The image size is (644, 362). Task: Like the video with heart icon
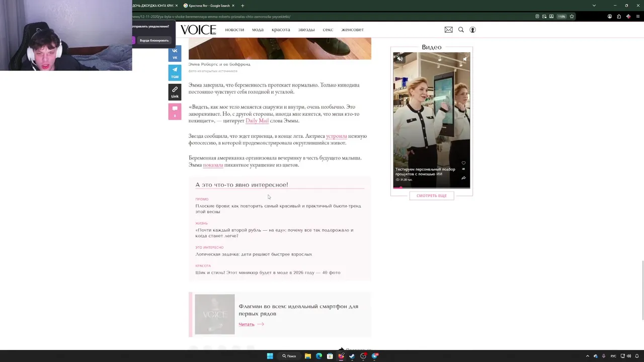463,163
